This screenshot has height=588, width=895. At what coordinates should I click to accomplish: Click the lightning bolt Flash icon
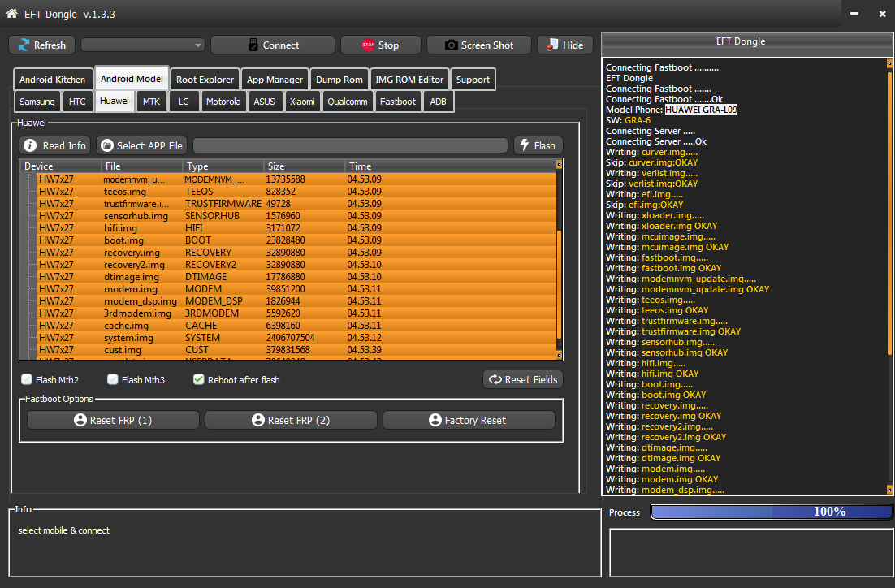525,145
